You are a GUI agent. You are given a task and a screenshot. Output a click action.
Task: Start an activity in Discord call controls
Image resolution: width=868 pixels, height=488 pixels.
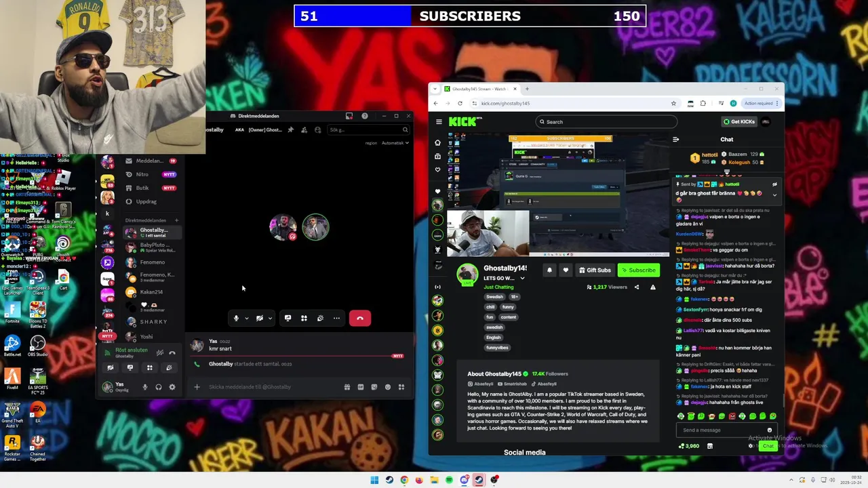click(304, 318)
